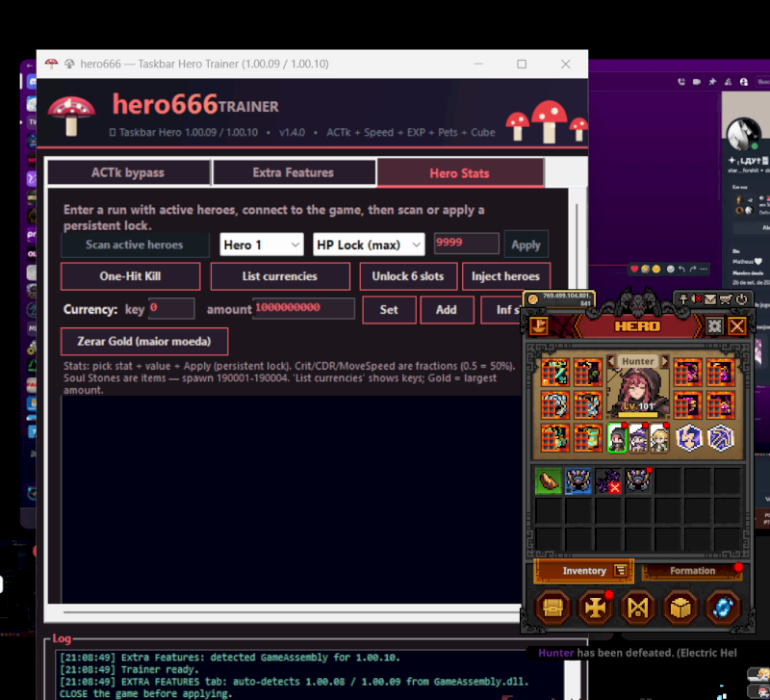This screenshot has width=770, height=700.
Task: Click the inventory sort icon beside Inventory
Action: tap(620, 570)
